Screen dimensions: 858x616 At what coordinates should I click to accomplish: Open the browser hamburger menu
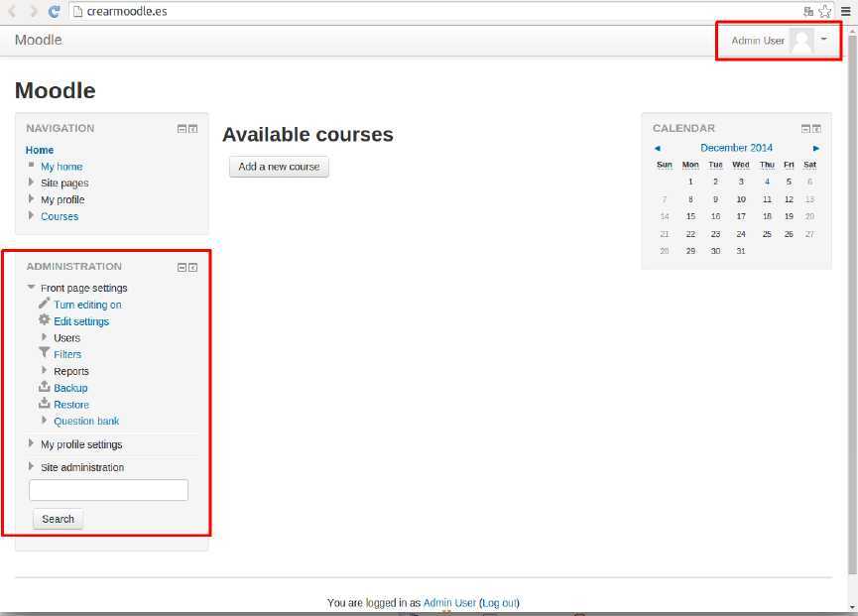pyautogui.click(x=845, y=11)
